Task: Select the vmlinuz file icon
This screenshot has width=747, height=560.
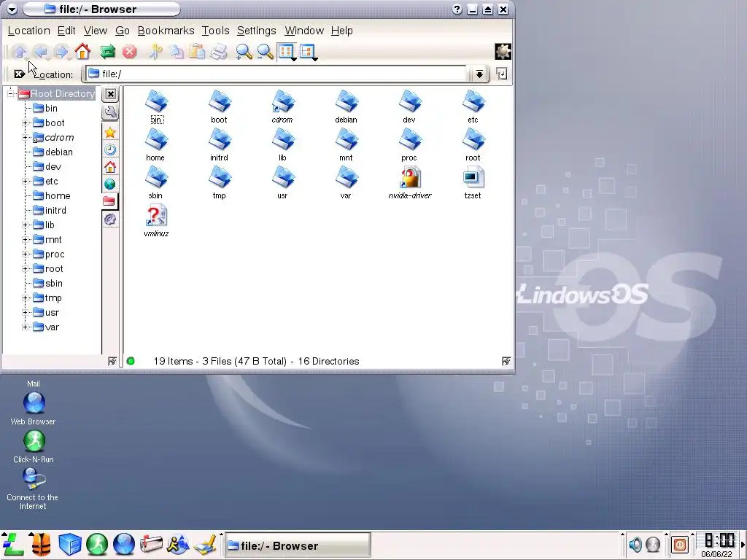Action: click(x=156, y=221)
